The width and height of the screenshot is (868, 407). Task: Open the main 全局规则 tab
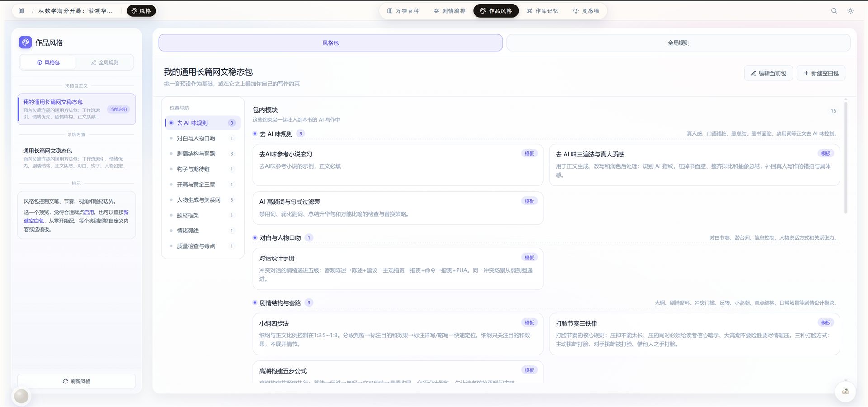click(679, 43)
